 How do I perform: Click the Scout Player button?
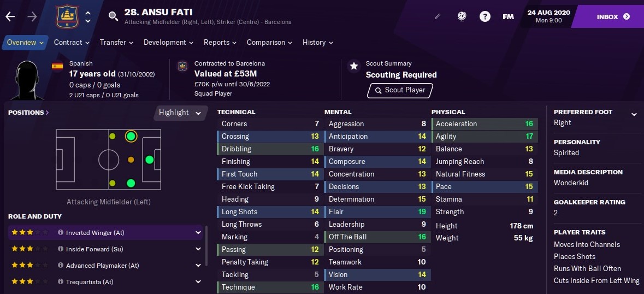point(400,90)
